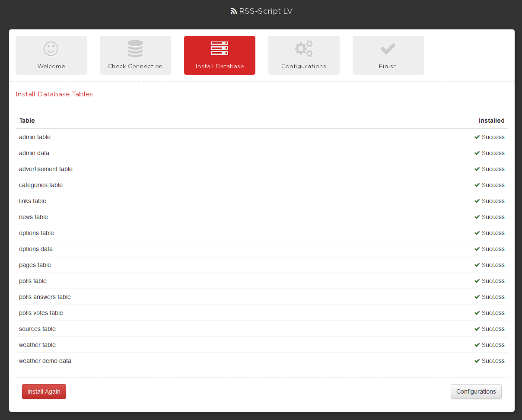Switch to Check Connection step label
The image size is (522, 420).
click(135, 66)
